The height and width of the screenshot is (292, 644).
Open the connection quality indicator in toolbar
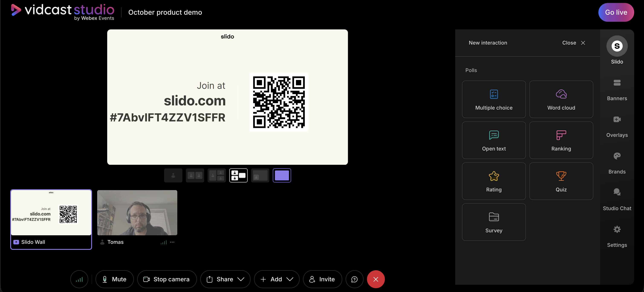point(79,279)
